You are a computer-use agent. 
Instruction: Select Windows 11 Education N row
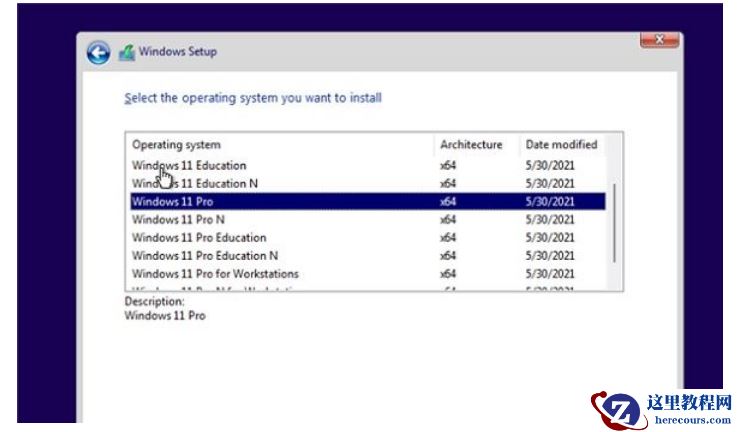[368, 183]
